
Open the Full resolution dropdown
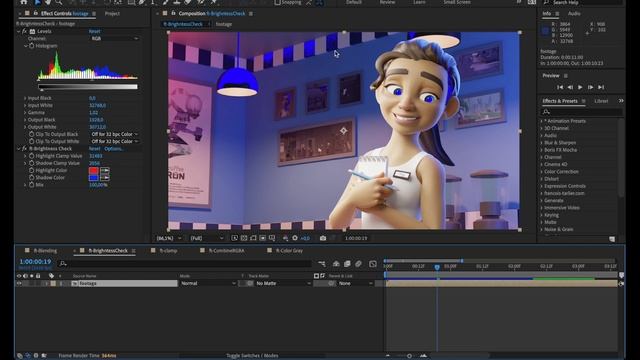(x=207, y=238)
